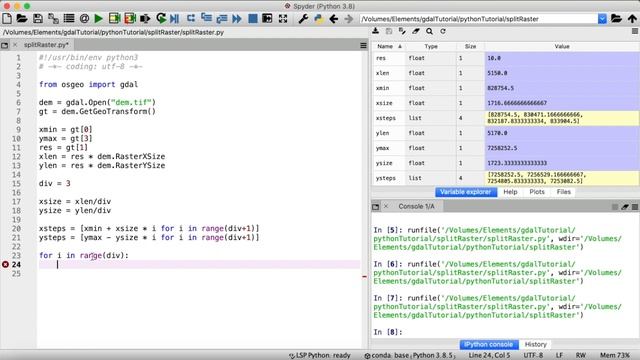Sort variables by Type column

click(431, 47)
